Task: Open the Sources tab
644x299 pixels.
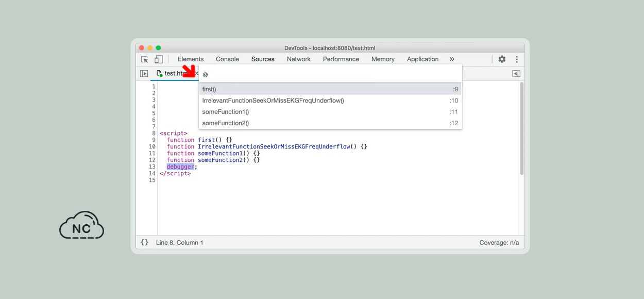Action: pos(263,59)
